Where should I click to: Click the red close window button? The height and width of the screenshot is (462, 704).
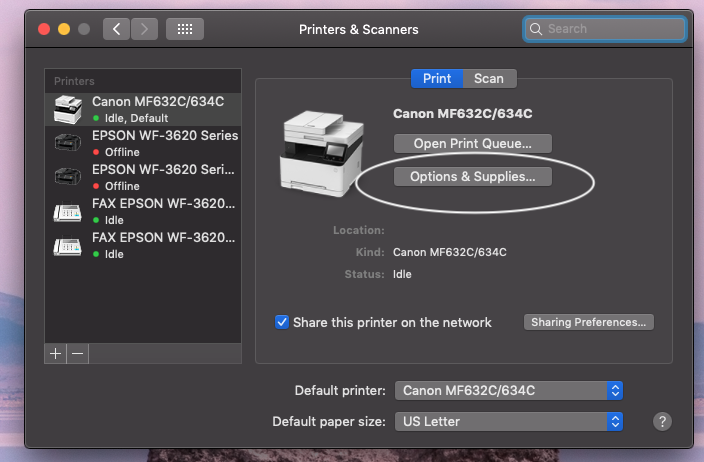(x=44, y=29)
